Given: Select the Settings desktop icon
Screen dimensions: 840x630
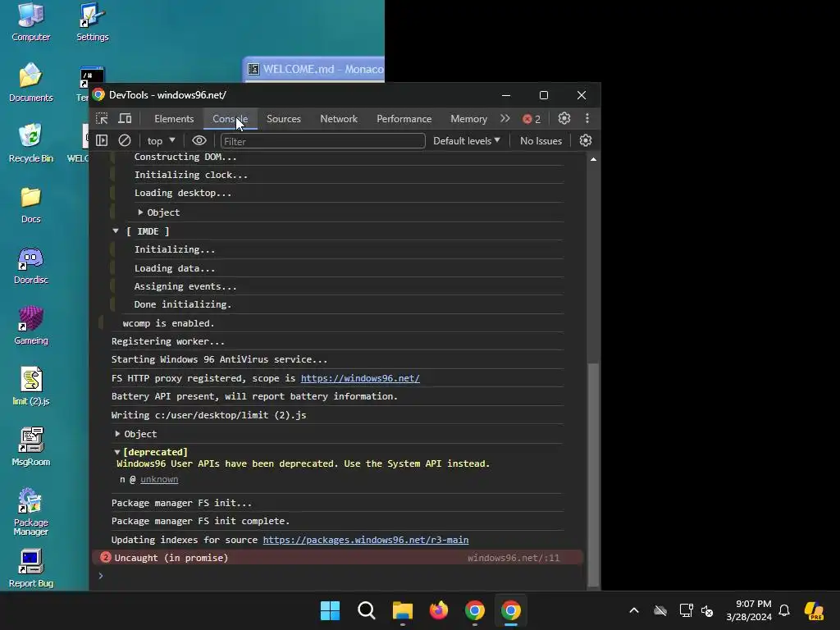Looking at the screenshot, I should [92, 22].
